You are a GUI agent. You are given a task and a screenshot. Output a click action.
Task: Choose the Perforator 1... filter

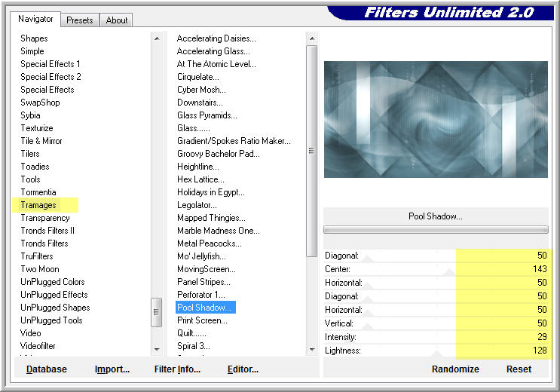pyautogui.click(x=201, y=295)
